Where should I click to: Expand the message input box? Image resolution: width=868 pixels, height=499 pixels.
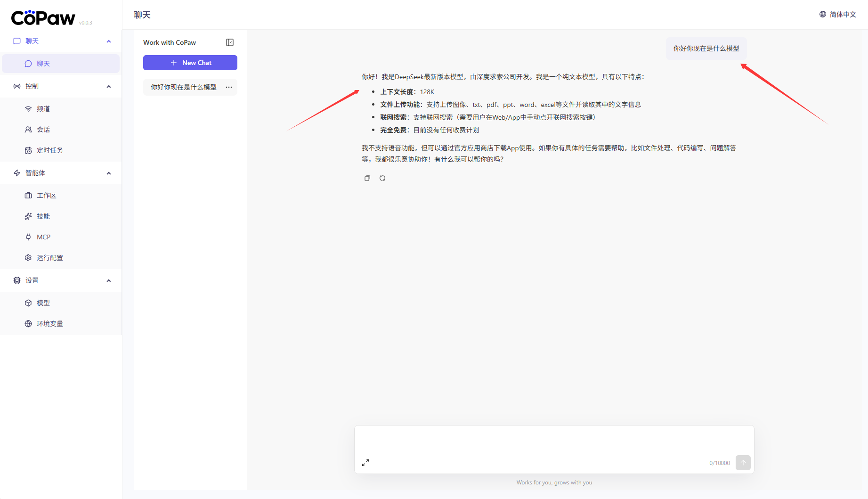tap(365, 463)
